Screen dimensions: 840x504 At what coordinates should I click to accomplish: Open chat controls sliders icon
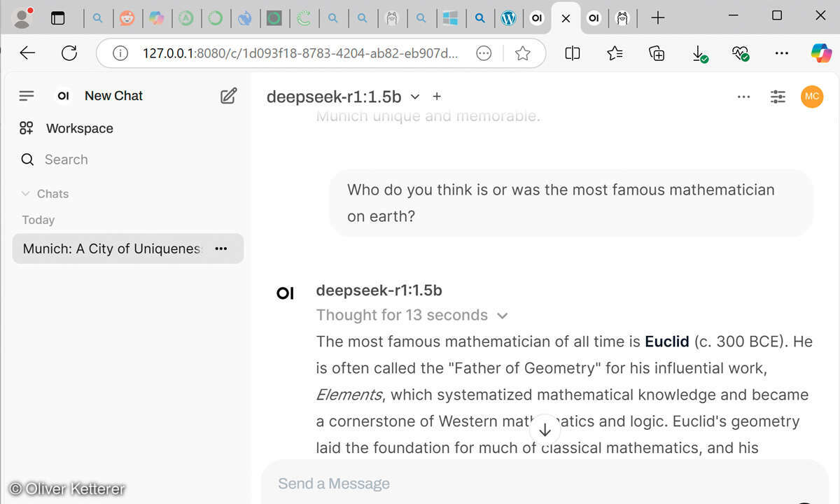pos(778,97)
